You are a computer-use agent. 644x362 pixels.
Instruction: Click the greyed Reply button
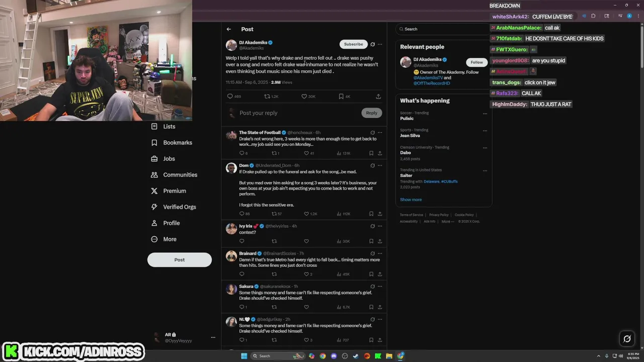[x=371, y=113]
